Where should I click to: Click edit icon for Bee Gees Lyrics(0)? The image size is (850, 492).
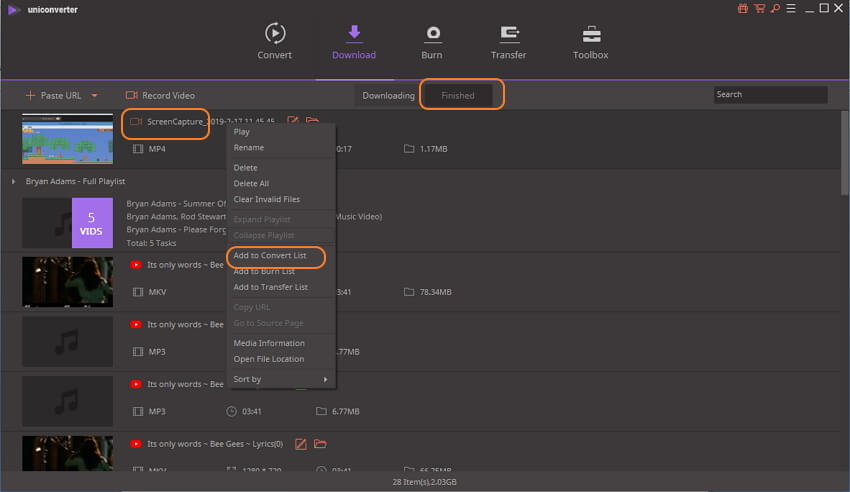(301, 444)
